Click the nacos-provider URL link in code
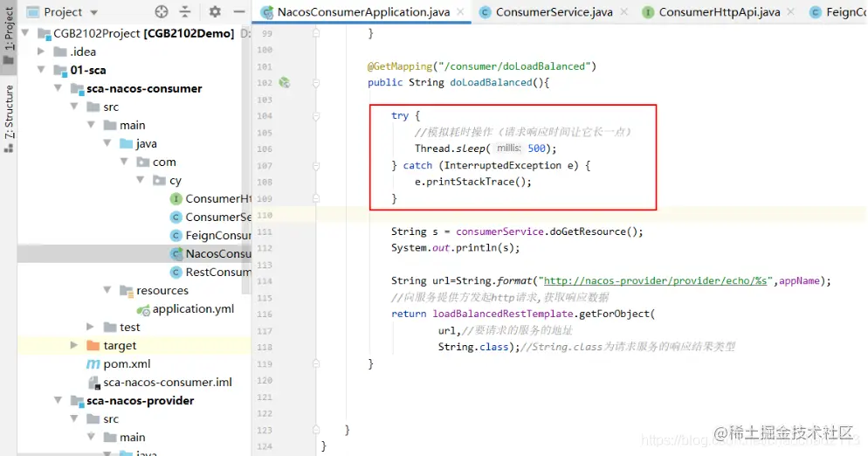The image size is (868, 456). (x=656, y=280)
